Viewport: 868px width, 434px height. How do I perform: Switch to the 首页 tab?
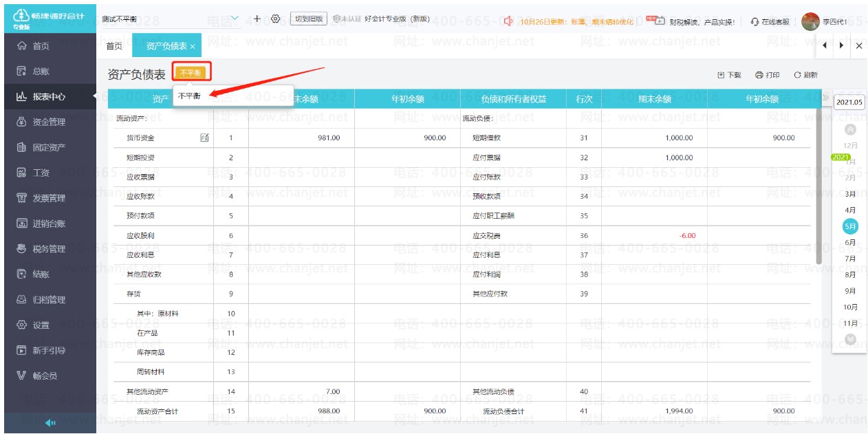[x=114, y=46]
